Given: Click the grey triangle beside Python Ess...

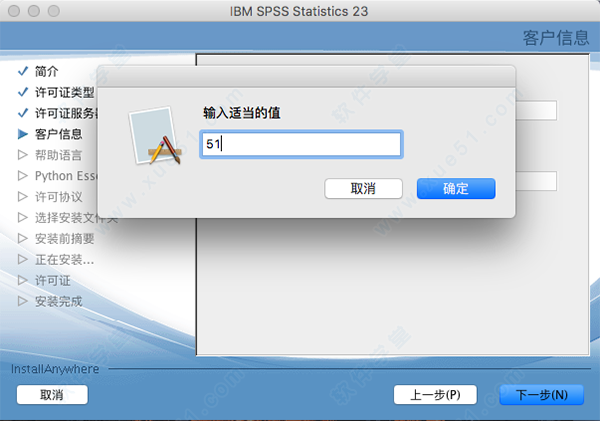Looking at the screenshot, I should point(23,176).
